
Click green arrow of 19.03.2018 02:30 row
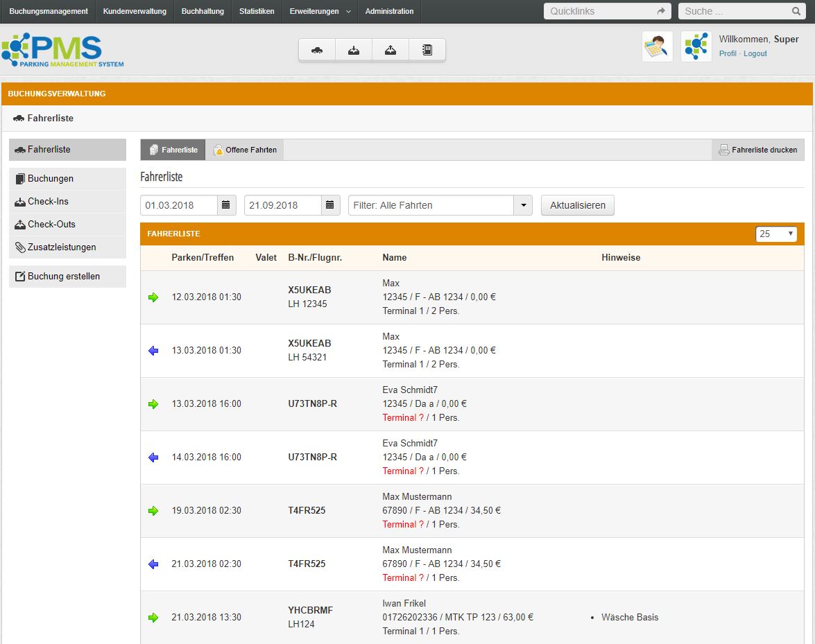click(x=153, y=511)
